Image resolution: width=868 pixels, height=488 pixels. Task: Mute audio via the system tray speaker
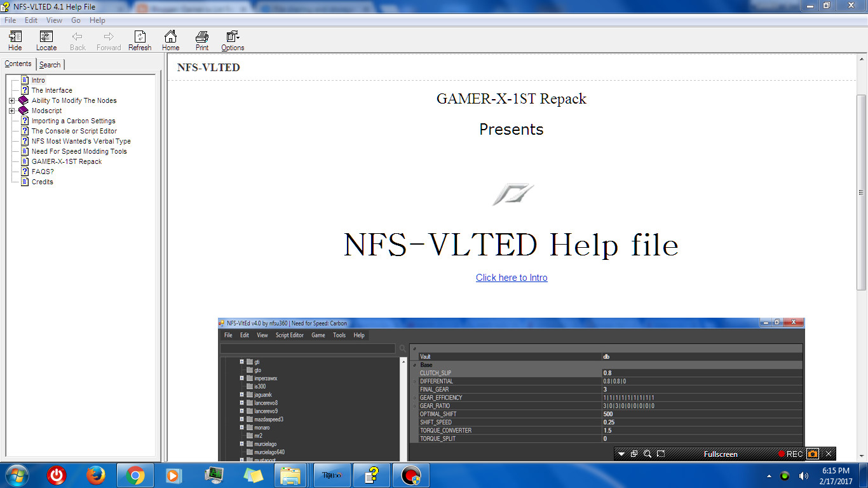[x=803, y=475]
